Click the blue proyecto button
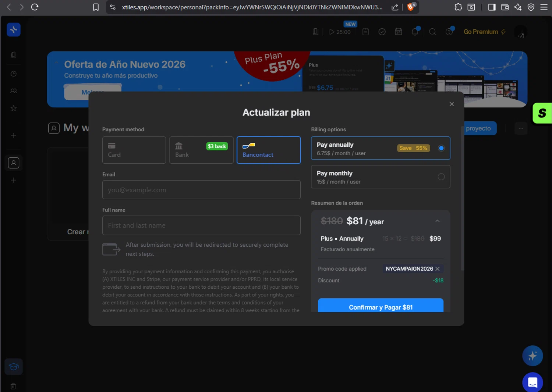552x392 pixels. pos(480,128)
